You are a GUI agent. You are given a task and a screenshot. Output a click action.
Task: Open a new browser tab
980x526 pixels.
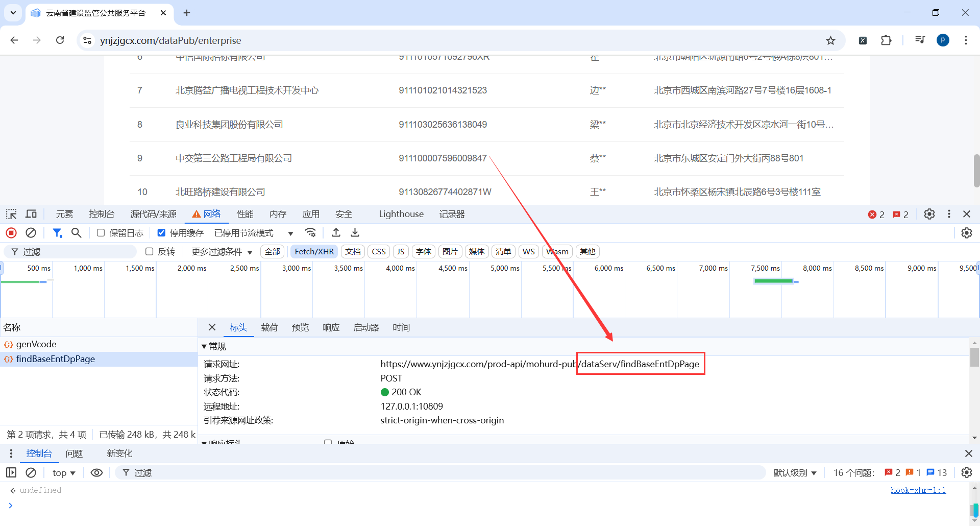coord(187,13)
